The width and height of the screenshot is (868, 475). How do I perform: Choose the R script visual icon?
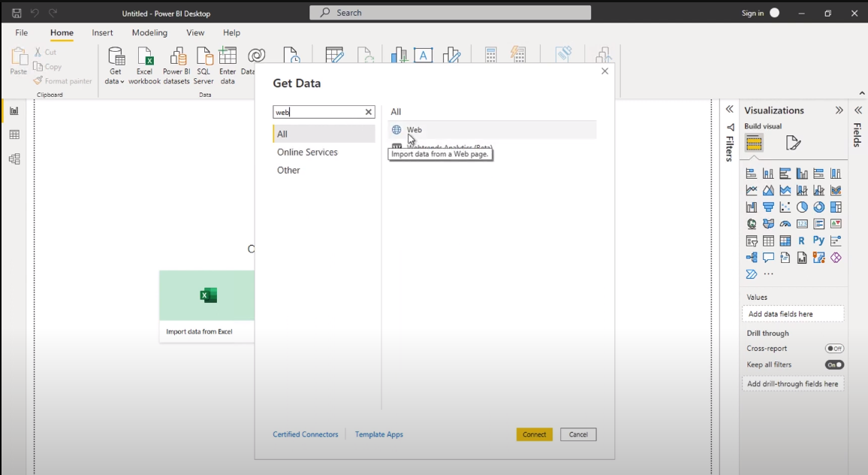[x=802, y=241]
